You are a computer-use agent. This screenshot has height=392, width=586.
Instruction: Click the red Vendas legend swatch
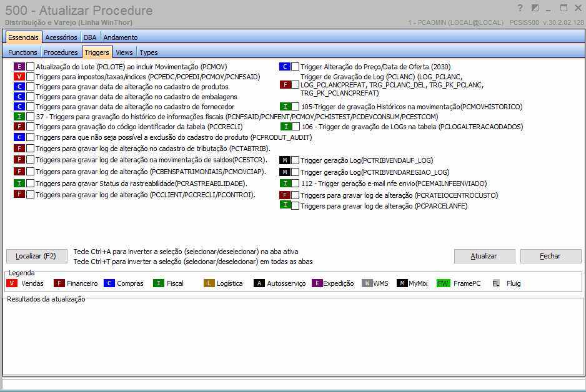pyautogui.click(x=12, y=283)
